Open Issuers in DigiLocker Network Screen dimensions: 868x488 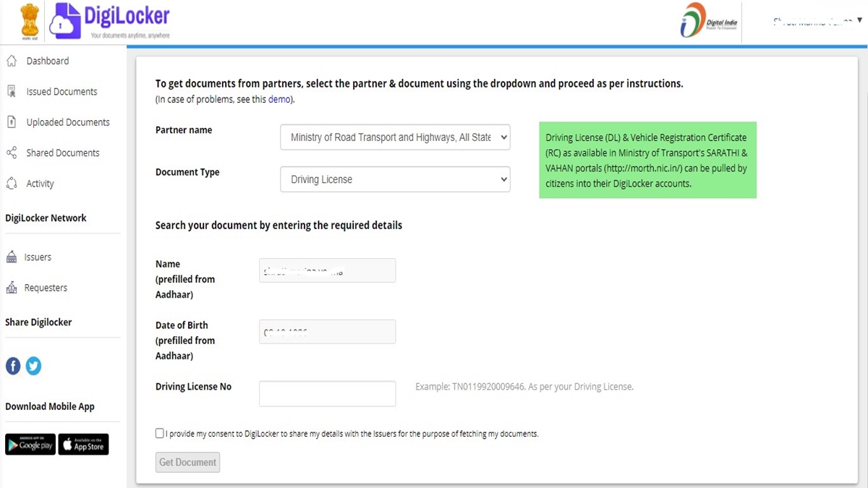pyautogui.click(x=38, y=257)
